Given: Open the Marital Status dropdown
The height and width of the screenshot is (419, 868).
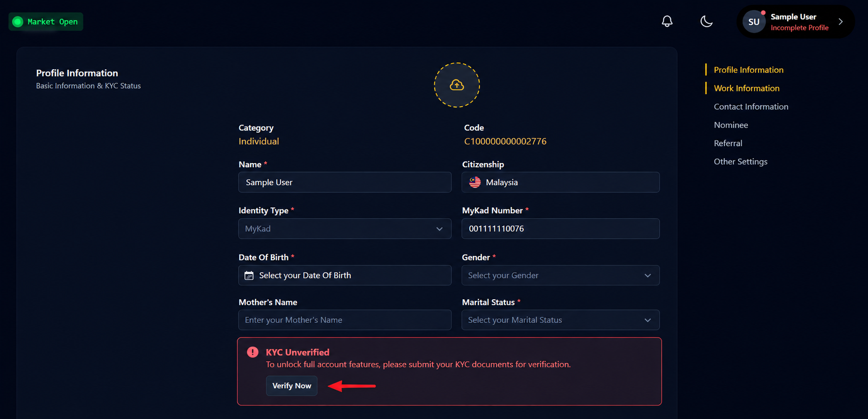Looking at the screenshot, I should [561, 320].
